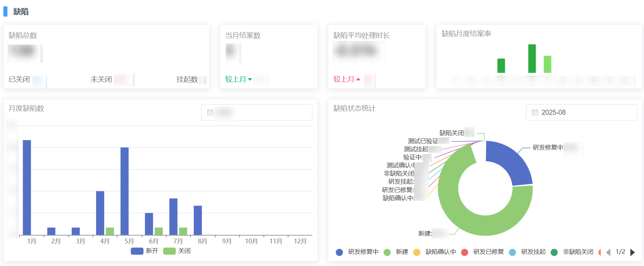The height and width of the screenshot is (266, 644).
Task: Click the calendar icon in 月度缺陷数 date picker
Action: click(x=210, y=112)
